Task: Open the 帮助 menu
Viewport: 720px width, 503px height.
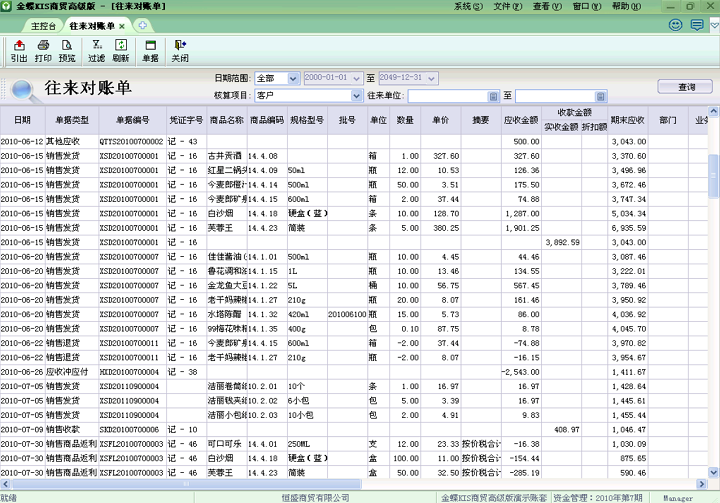Action: pyautogui.click(x=624, y=6)
